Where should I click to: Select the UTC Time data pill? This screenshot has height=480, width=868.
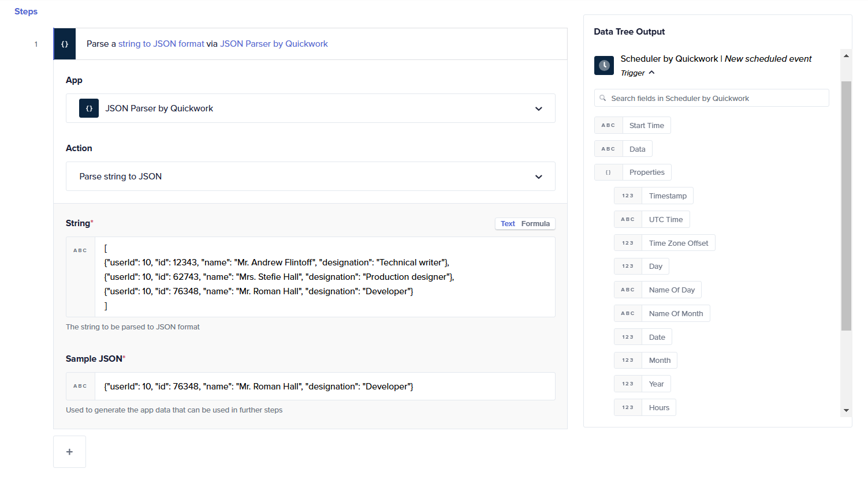pyautogui.click(x=665, y=220)
